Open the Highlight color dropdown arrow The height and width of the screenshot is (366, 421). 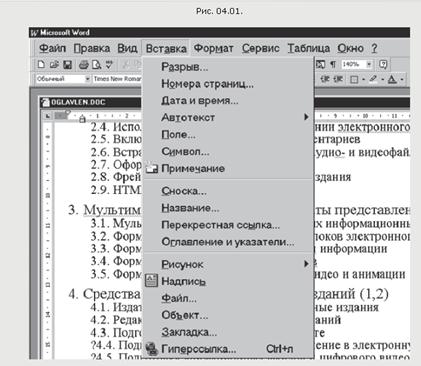coord(383,79)
